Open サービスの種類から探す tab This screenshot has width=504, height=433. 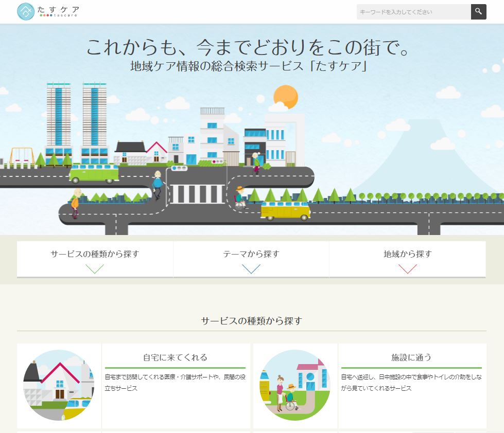click(x=95, y=259)
